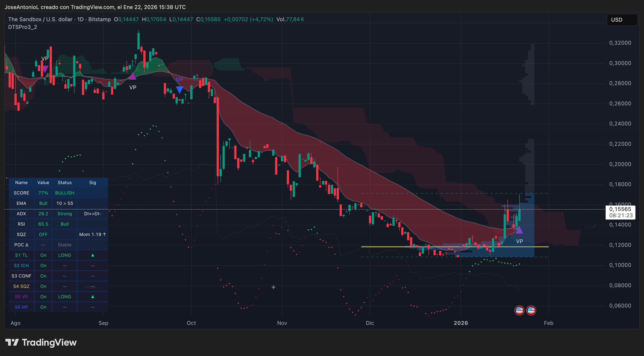Click the second US flag economic event icon
644x356 pixels.
(x=531, y=310)
